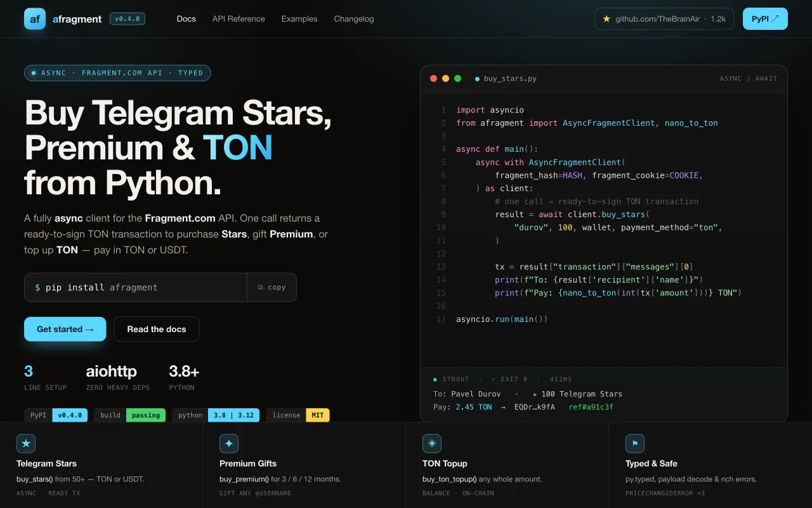Click the 3.8+ Python stat
The height and width of the screenshot is (508, 812).
coord(184,371)
